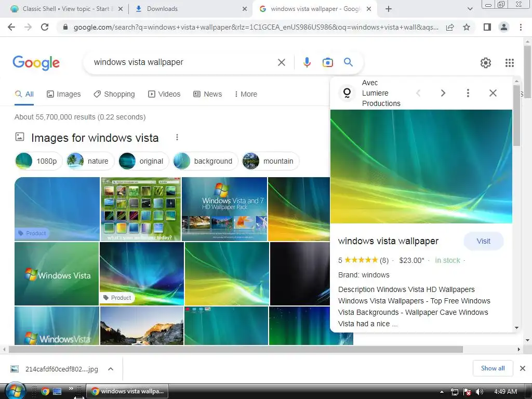Viewport: 532px width, 399px height.
Task: Open a new browser tab
Action: (389, 9)
